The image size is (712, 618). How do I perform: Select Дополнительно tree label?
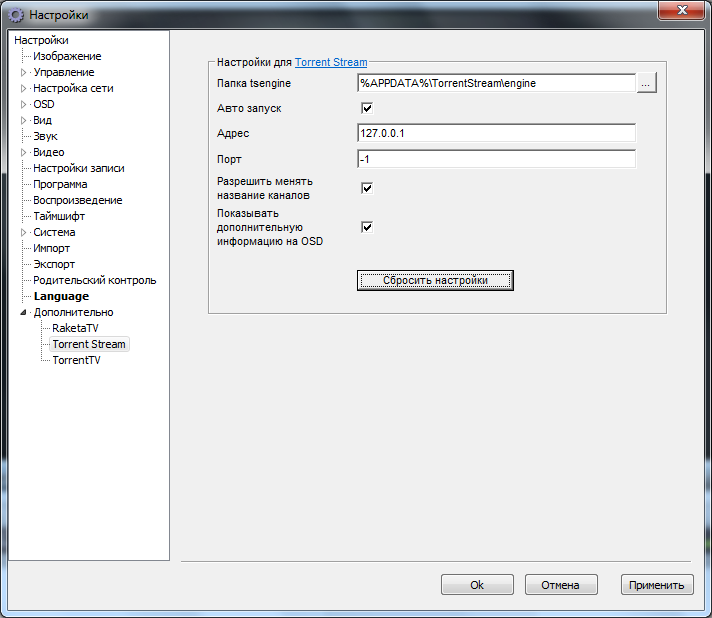click(73, 312)
